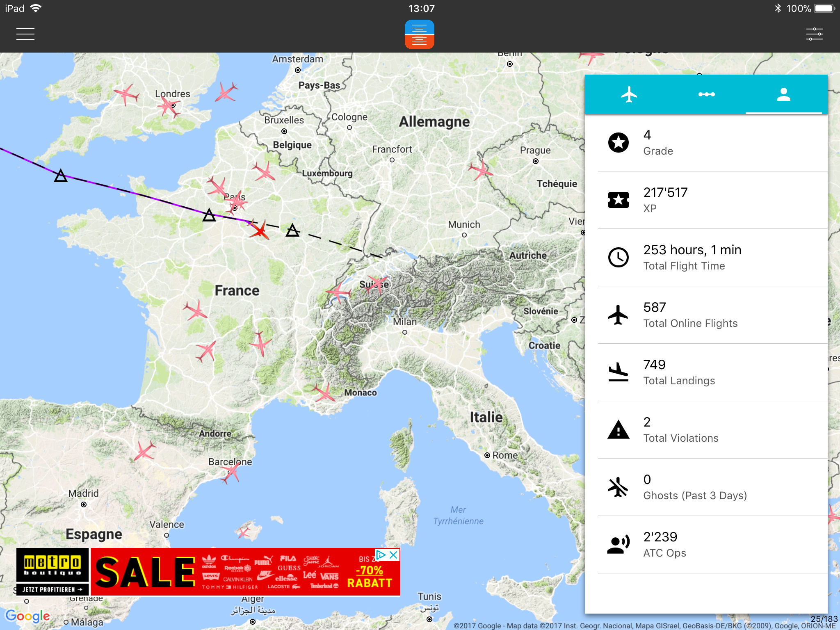Tap the Google logo link on map

pyautogui.click(x=27, y=616)
